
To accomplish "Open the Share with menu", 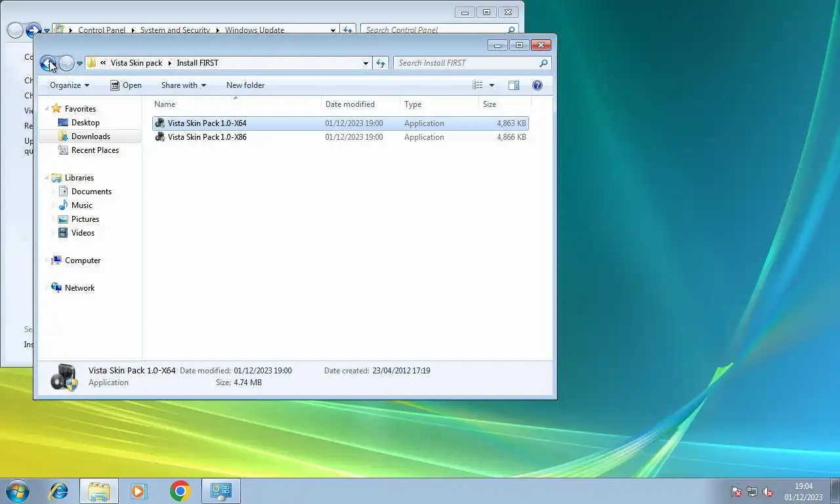I will click(184, 85).
